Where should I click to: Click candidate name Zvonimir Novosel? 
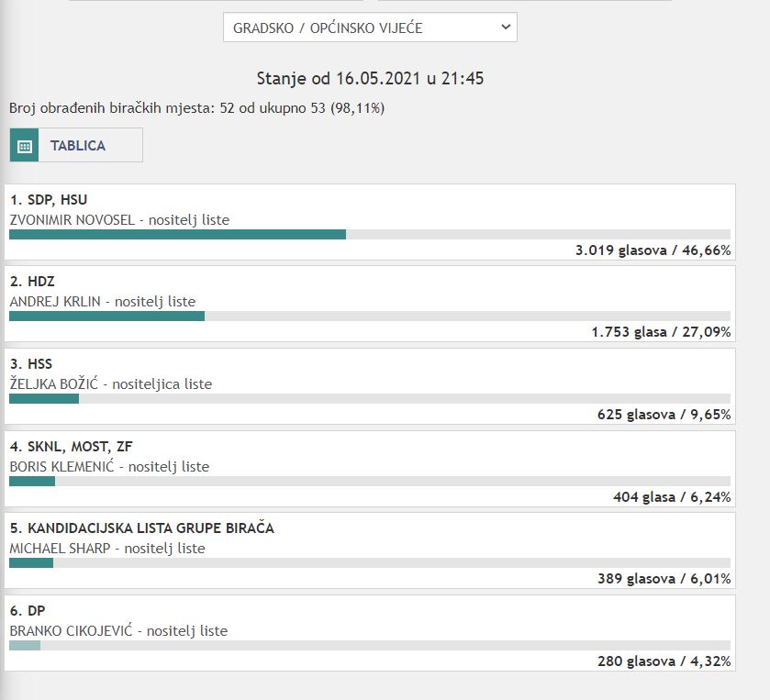pos(68,219)
